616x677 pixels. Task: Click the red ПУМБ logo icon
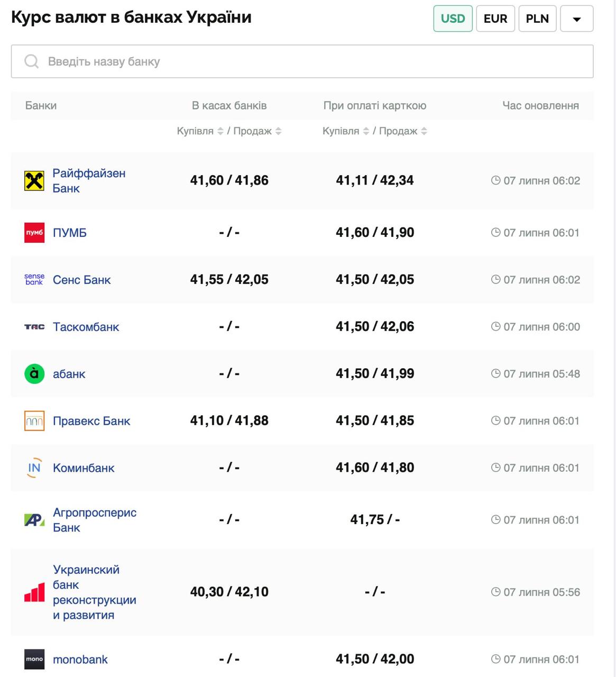click(34, 233)
